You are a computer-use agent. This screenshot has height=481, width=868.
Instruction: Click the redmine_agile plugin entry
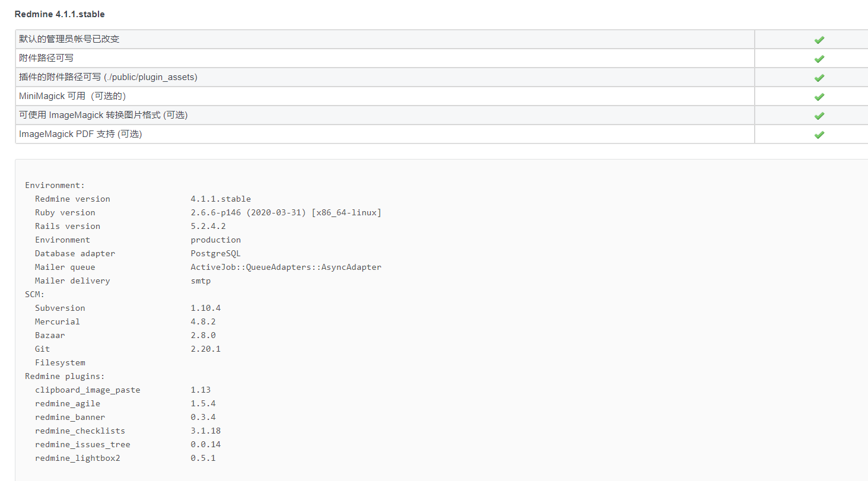pyautogui.click(x=67, y=403)
